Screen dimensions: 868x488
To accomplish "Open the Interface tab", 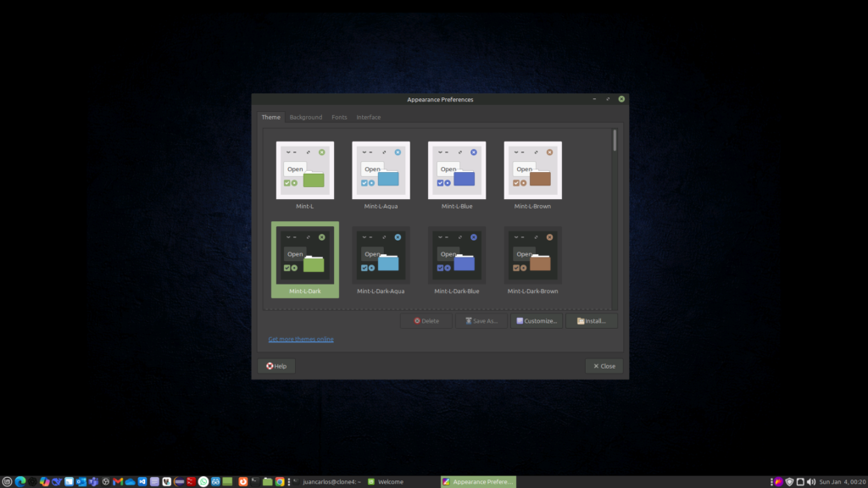I will 368,117.
